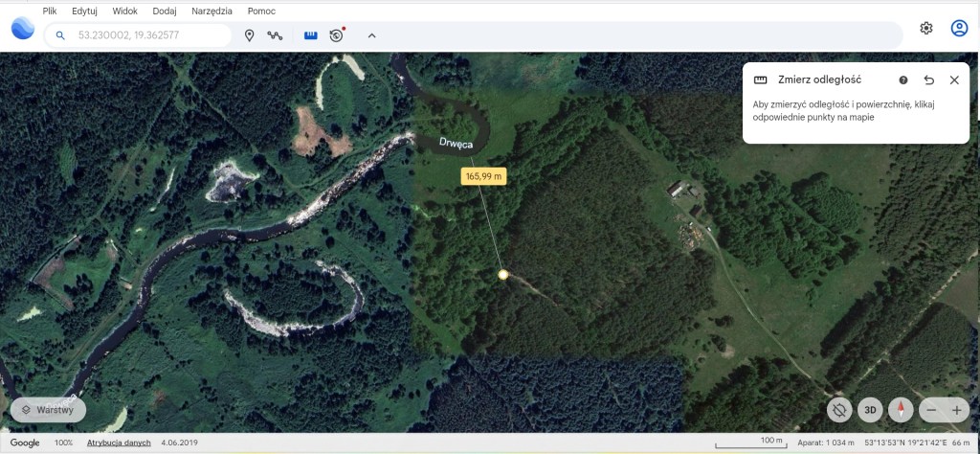Open historical imagery clock icon
The width and height of the screenshot is (980, 454).
[x=337, y=35]
